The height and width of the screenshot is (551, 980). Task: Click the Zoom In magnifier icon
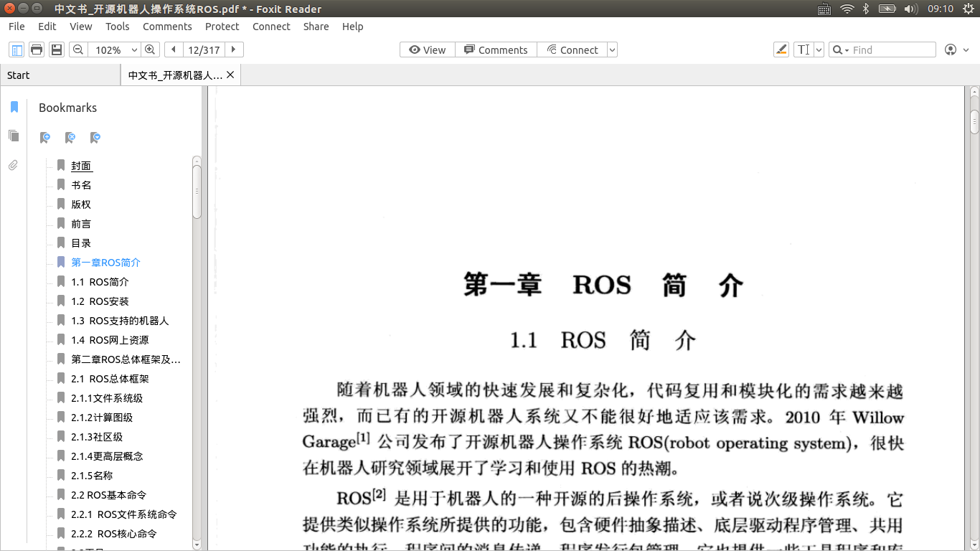pyautogui.click(x=150, y=50)
